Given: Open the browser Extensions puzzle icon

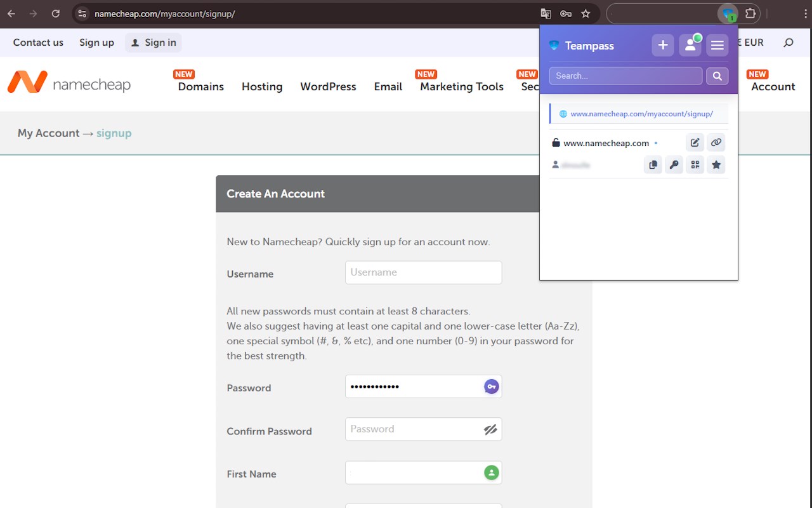Looking at the screenshot, I should pos(750,13).
